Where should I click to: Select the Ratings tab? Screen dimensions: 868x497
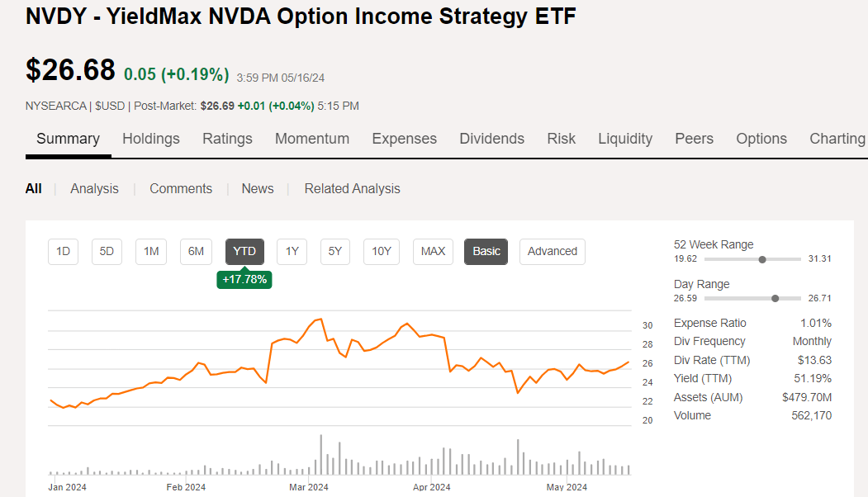click(227, 139)
